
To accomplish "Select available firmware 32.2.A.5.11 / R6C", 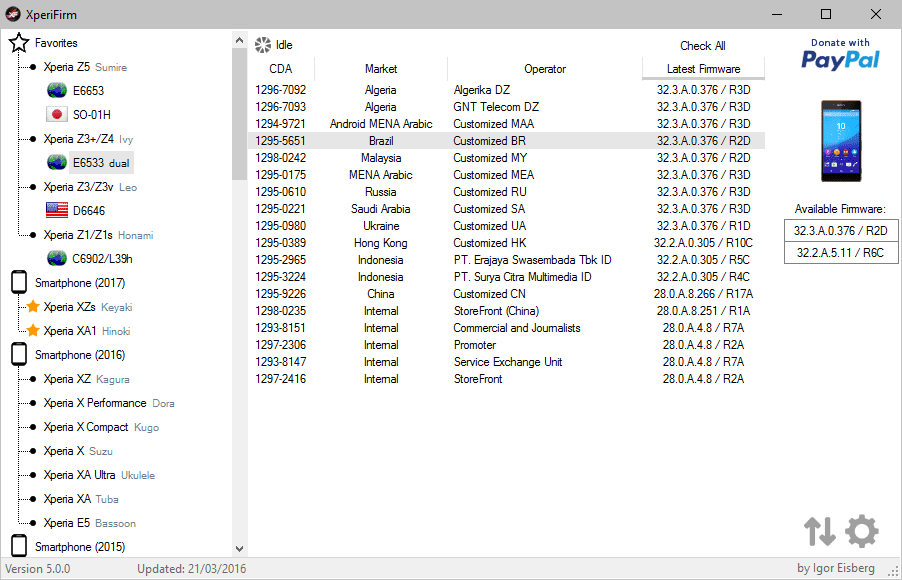I will 841,253.
